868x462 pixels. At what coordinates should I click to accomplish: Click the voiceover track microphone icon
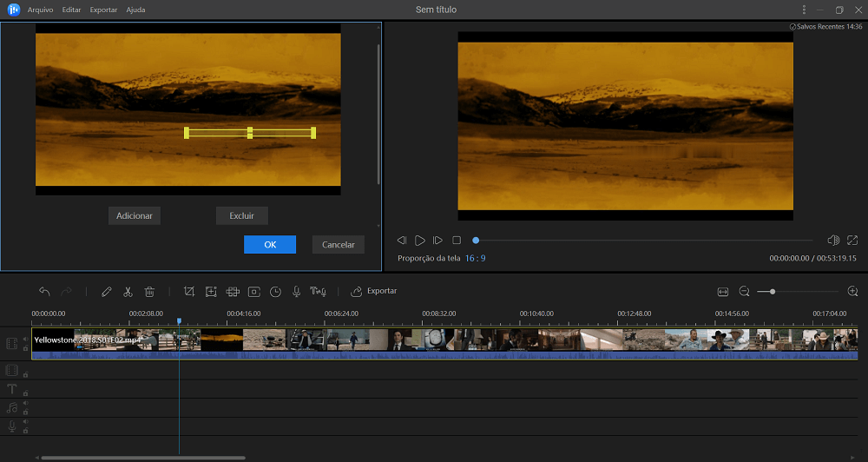(11, 426)
